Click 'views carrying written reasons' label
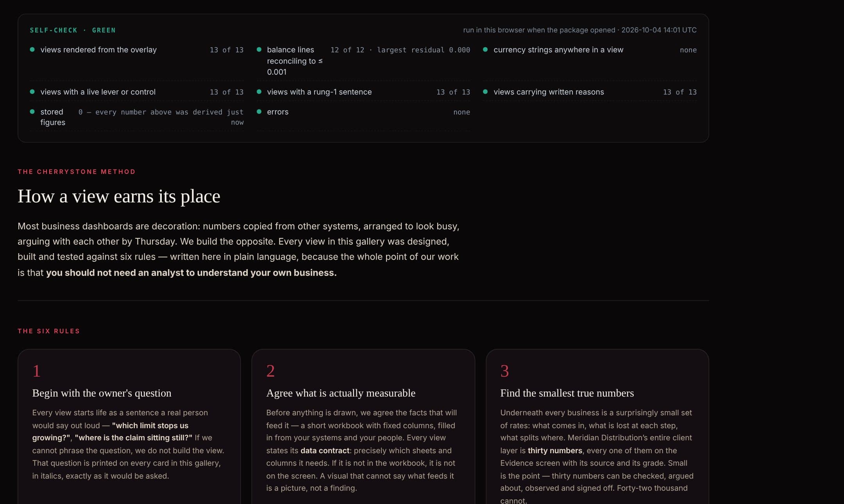The height and width of the screenshot is (504, 844). [549, 92]
